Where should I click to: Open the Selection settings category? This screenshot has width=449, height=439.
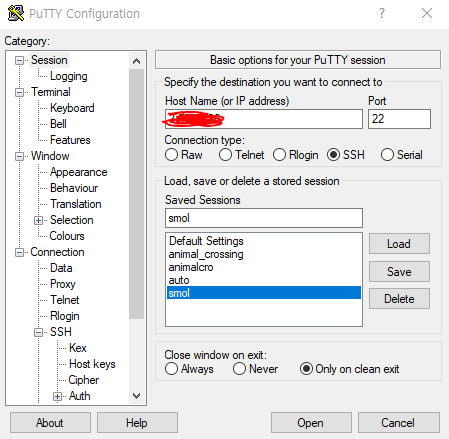tap(72, 220)
